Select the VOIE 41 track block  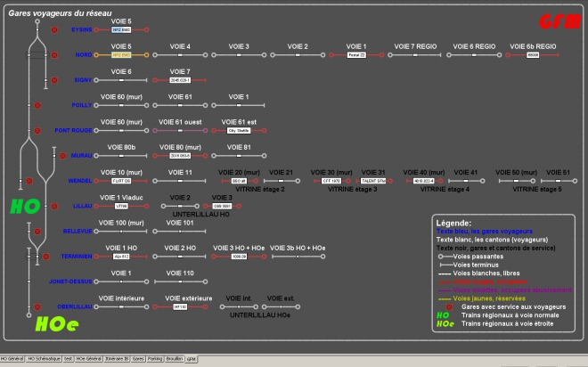(466, 181)
